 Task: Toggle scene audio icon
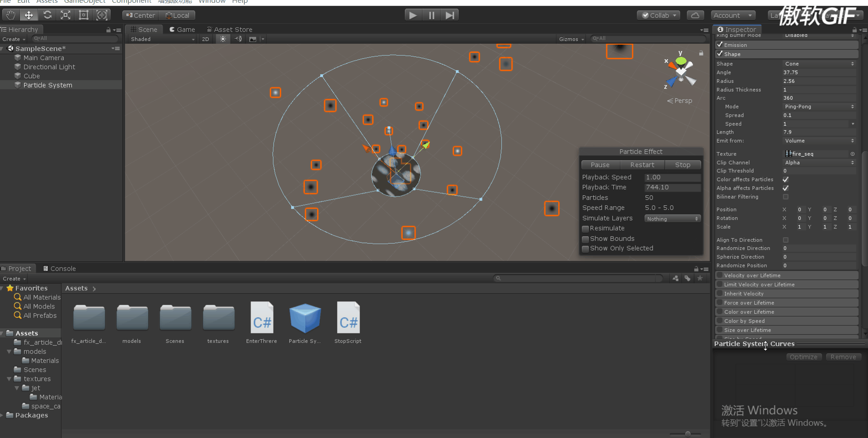pos(238,39)
